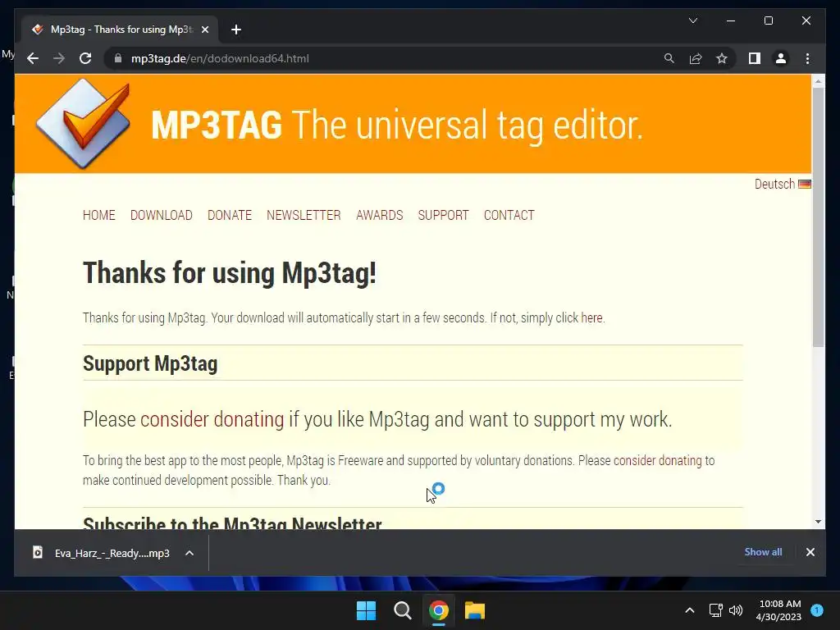Open downloaded Eva_Harz_-_Ready mp3 file
840x630 pixels.
click(x=112, y=554)
